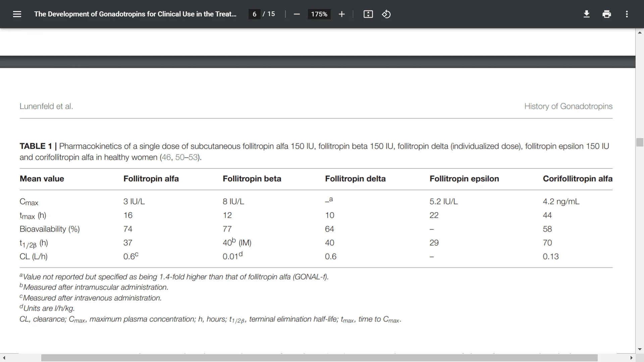Image resolution: width=644 pixels, height=362 pixels.
Task: Click the document title in toolbar
Action: 135,14
